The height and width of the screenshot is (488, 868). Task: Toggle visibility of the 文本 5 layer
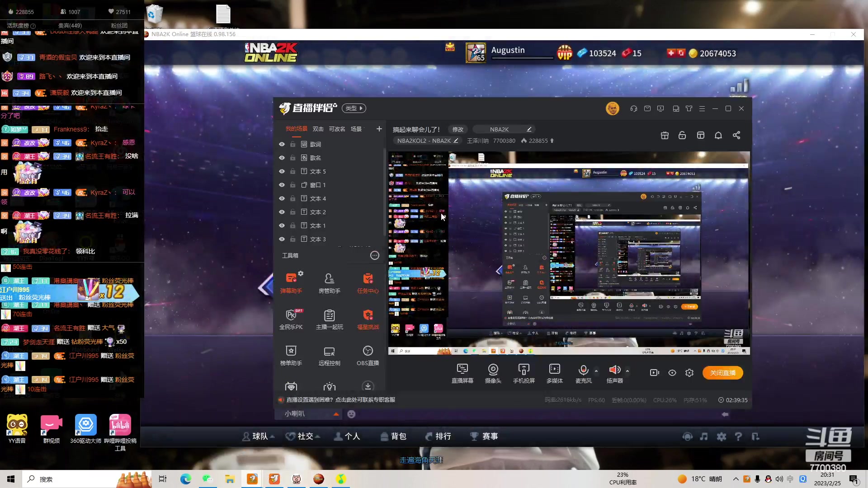[282, 171]
